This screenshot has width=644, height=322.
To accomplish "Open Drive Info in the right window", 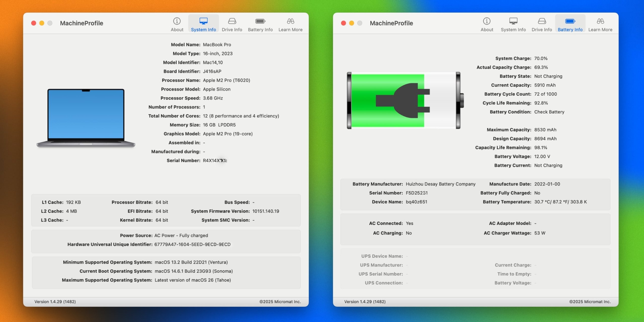I will (x=541, y=21).
